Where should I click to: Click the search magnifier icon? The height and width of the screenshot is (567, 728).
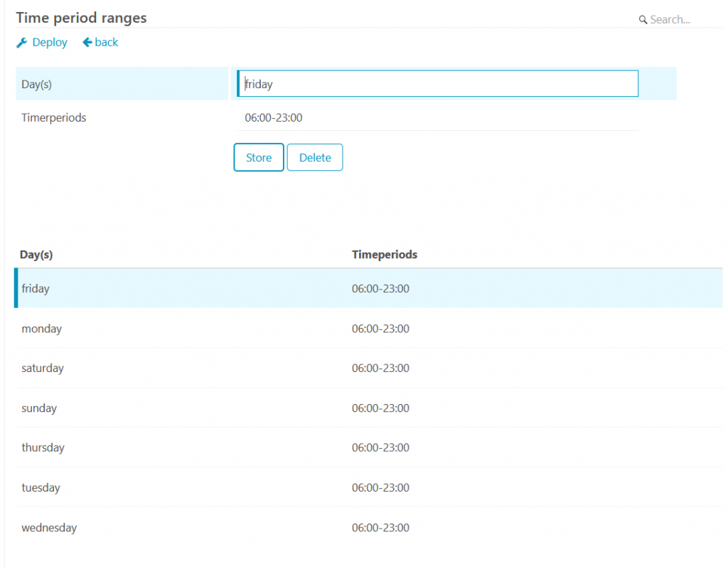point(643,19)
